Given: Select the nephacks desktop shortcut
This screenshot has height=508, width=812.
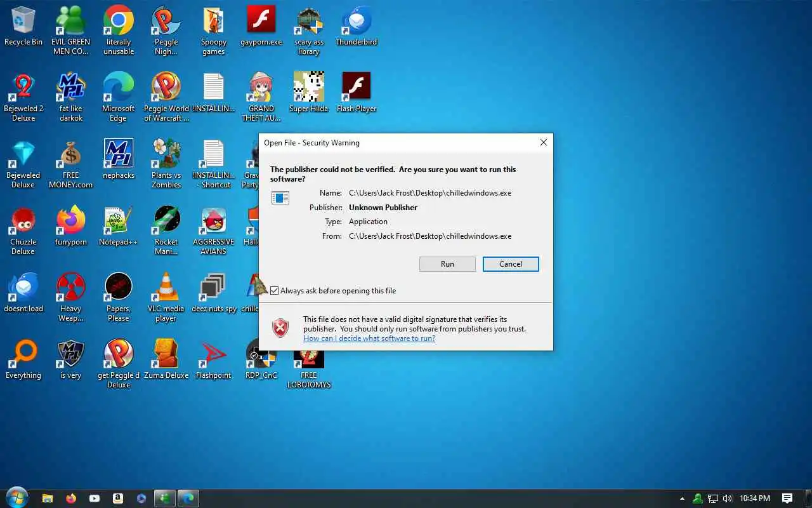Looking at the screenshot, I should pos(119,160).
